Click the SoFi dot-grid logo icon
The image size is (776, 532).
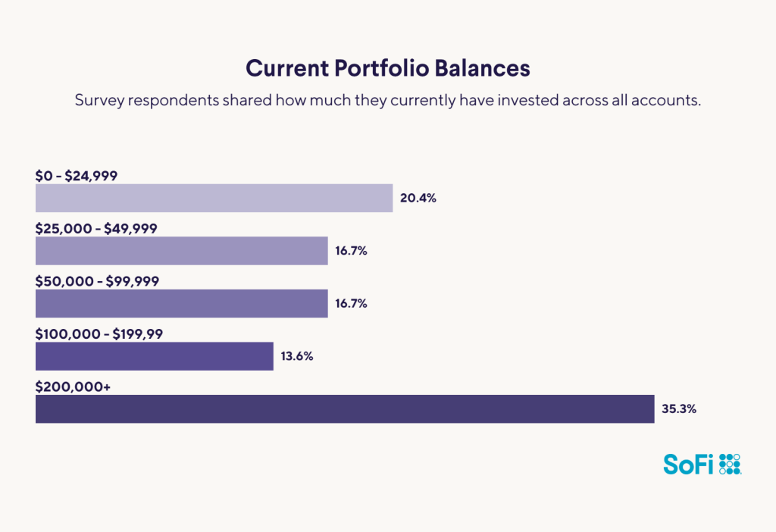[x=729, y=464]
